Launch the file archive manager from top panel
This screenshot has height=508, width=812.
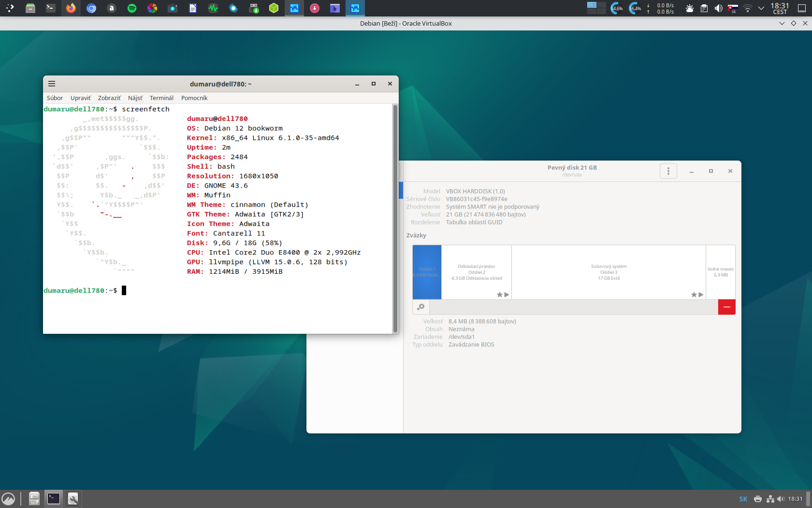(30, 8)
